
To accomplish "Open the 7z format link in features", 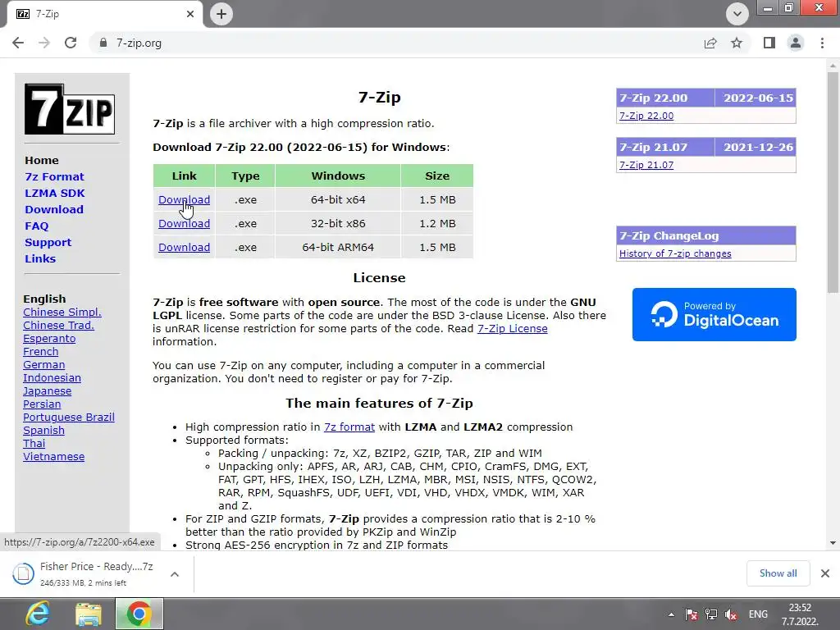I will [x=349, y=427].
